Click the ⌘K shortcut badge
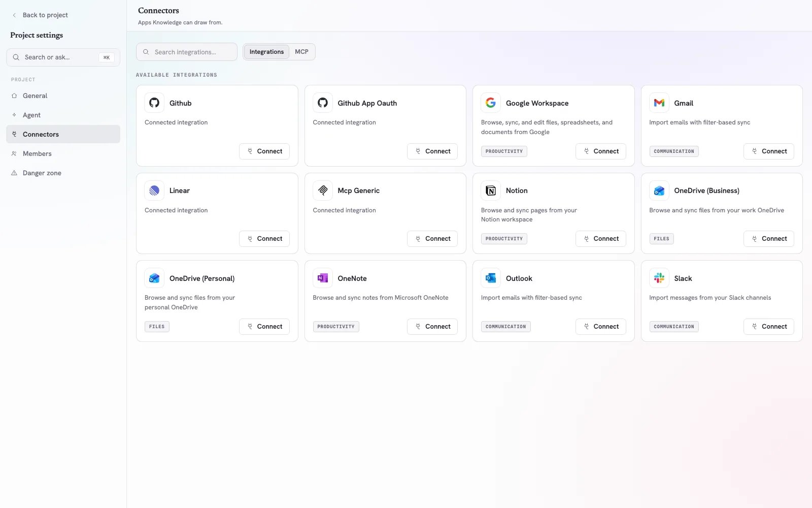812x508 pixels. tap(107, 57)
